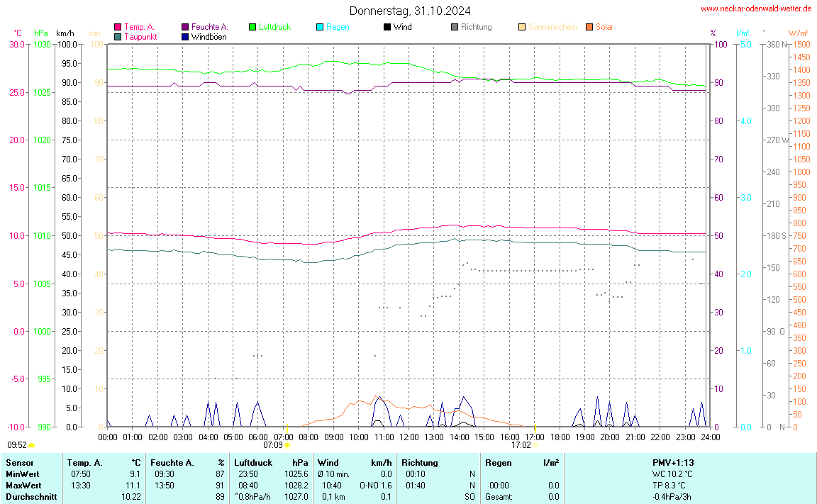The image size is (817, 504).
Task: Click the PMV+1:13 text
Action: [x=673, y=462]
